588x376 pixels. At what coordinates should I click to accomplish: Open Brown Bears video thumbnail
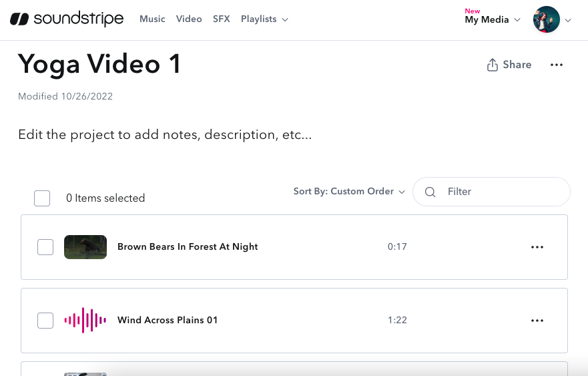85,247
